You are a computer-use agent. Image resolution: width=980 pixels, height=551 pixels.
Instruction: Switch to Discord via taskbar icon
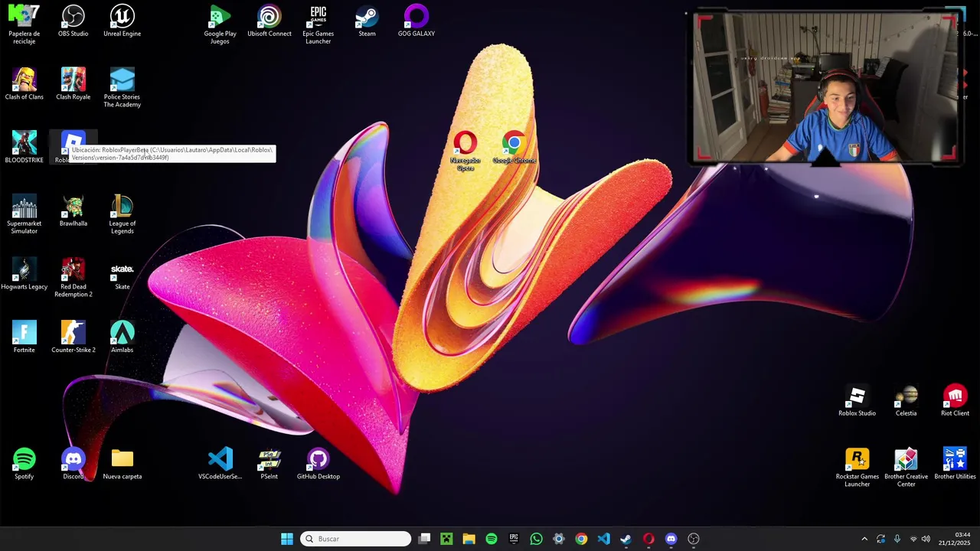coord(671,539)
